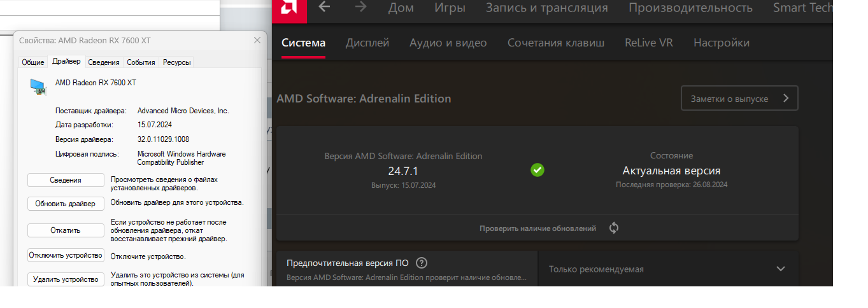Click the Обновить драйвер для этого устройства description

[x=177, y=202]
